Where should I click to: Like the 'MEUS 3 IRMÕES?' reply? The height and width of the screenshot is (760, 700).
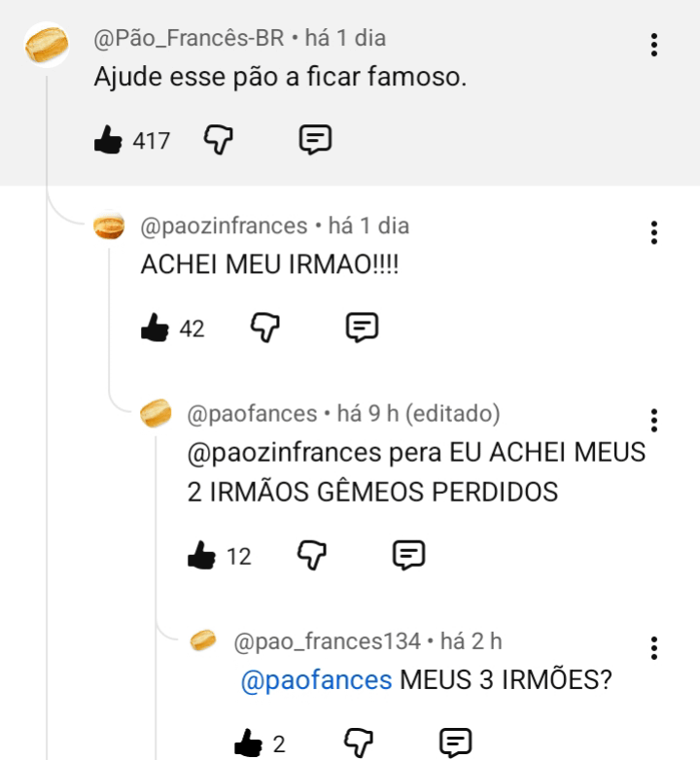[x=248, y=744]
